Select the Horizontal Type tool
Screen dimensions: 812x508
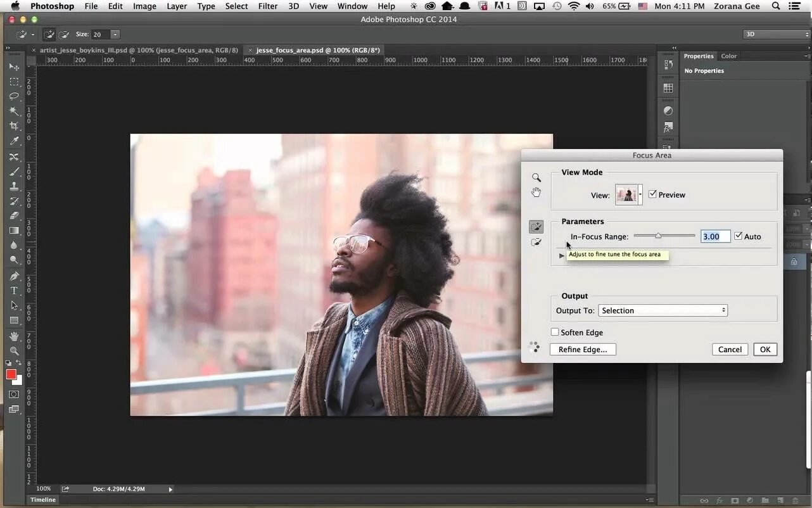tap(14, 291)
